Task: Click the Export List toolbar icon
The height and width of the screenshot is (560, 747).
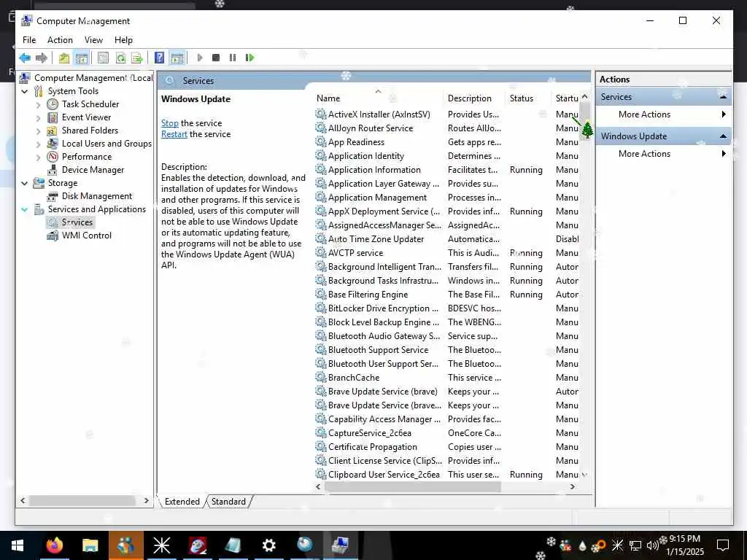Action: [137, 58]
